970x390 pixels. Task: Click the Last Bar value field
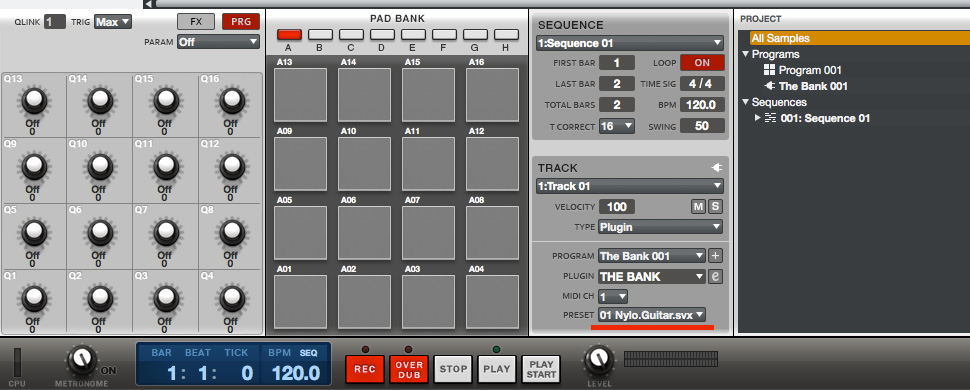point(616,84)
